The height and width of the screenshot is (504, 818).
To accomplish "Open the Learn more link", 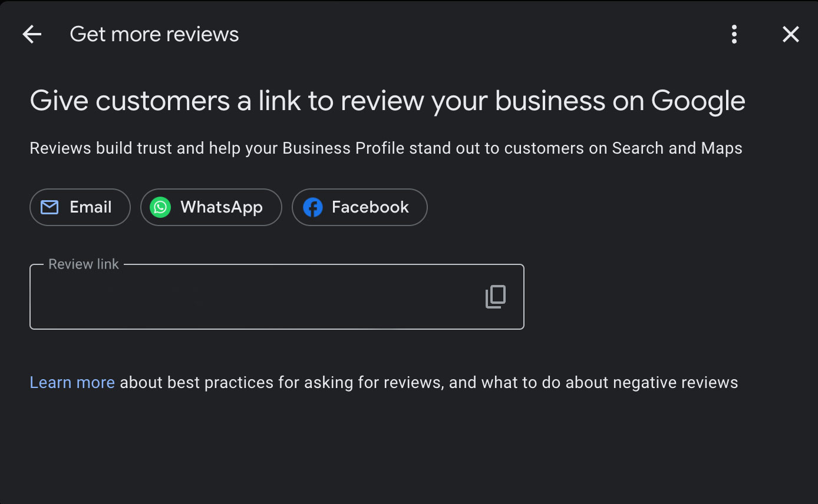I will pos(72,383).
